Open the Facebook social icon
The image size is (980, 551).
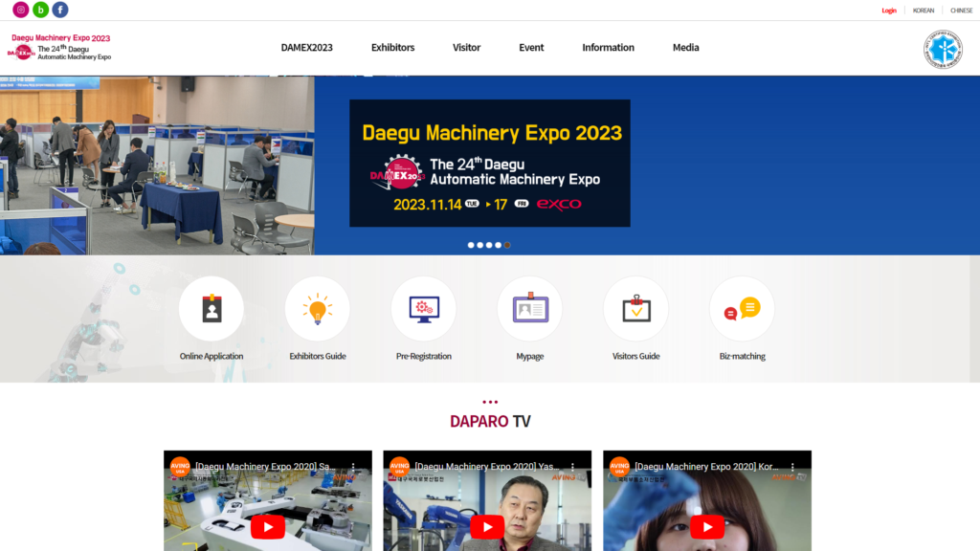click(x=60, y=10)
